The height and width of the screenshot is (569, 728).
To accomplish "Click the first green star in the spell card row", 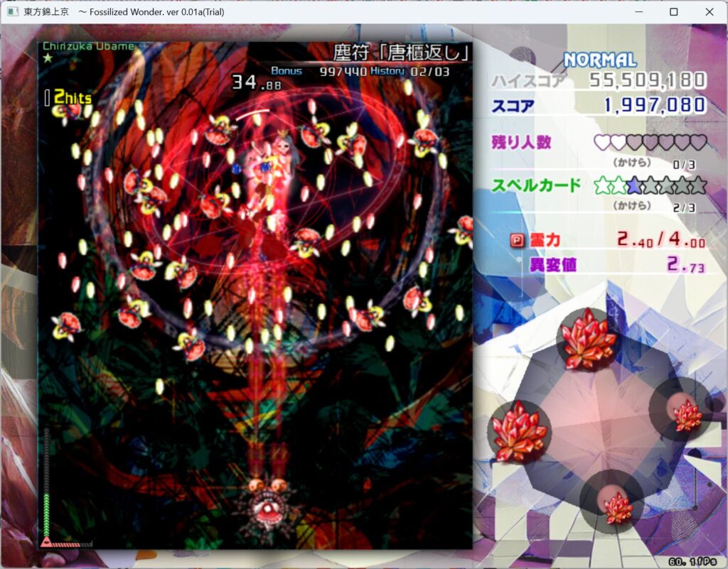I will pyautogui.click(x=602, y=185).
